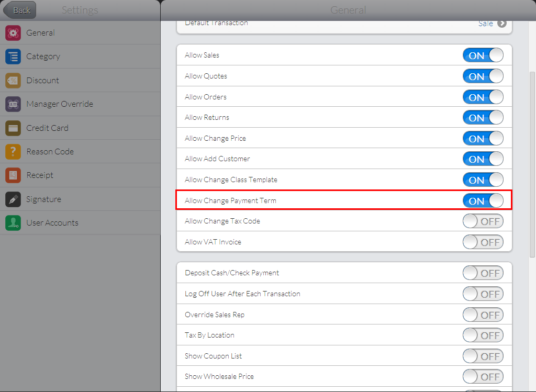This screenshot has height=392, width=536.
Task: Switch on Show Wholesale Price
Action: click(x=483, y=377)
